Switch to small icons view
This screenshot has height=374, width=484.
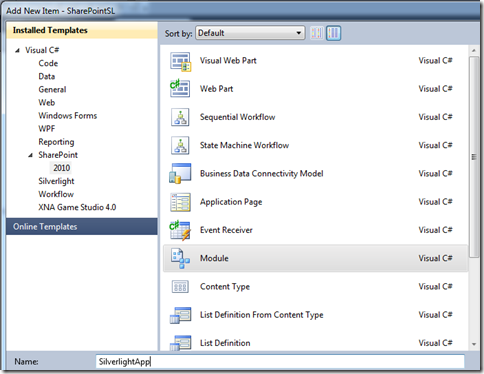316,33
